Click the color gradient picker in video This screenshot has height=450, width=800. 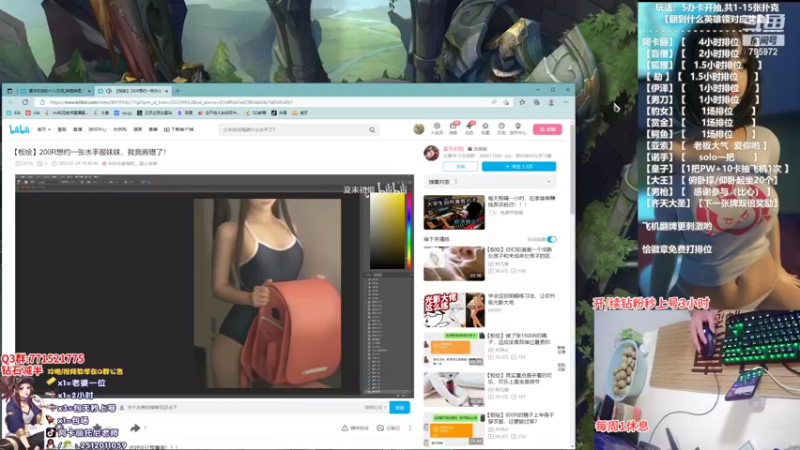point(387,231)
